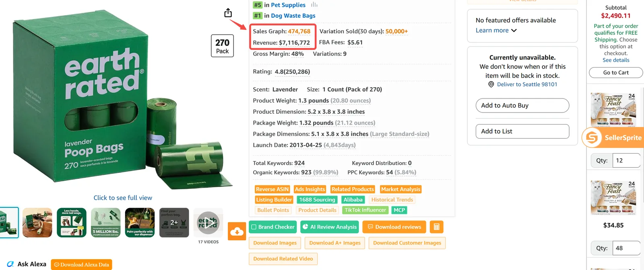Toggle the Brand Checker checkbox
This screenshot has height=270, width=644.
[x=254, y=227]
